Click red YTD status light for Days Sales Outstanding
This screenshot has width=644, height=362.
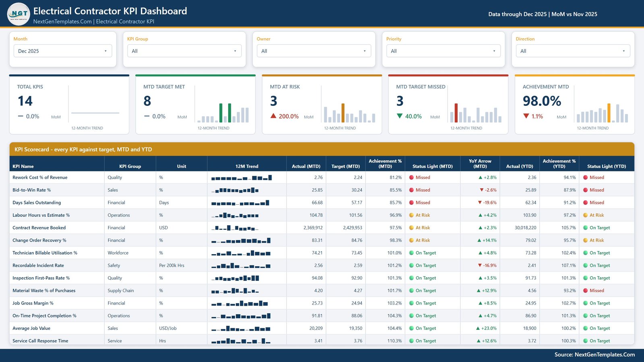tap(586, 202)
